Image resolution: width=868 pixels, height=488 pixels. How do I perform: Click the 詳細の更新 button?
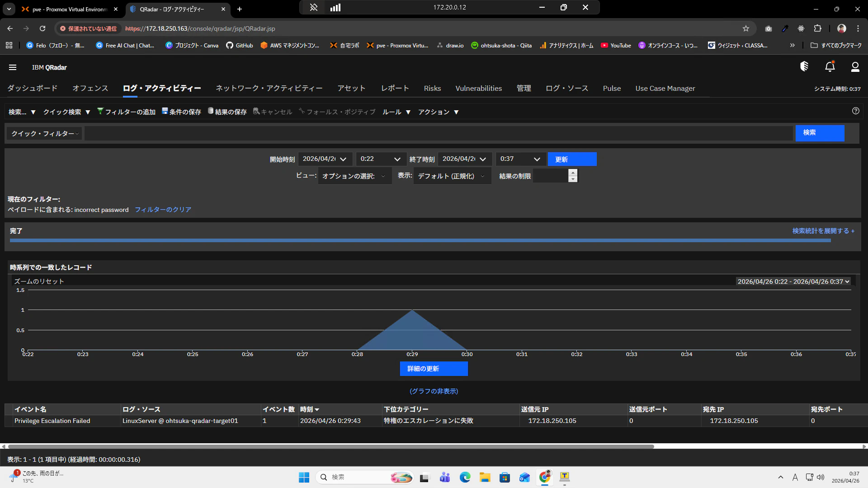click(x=434, y=369)
